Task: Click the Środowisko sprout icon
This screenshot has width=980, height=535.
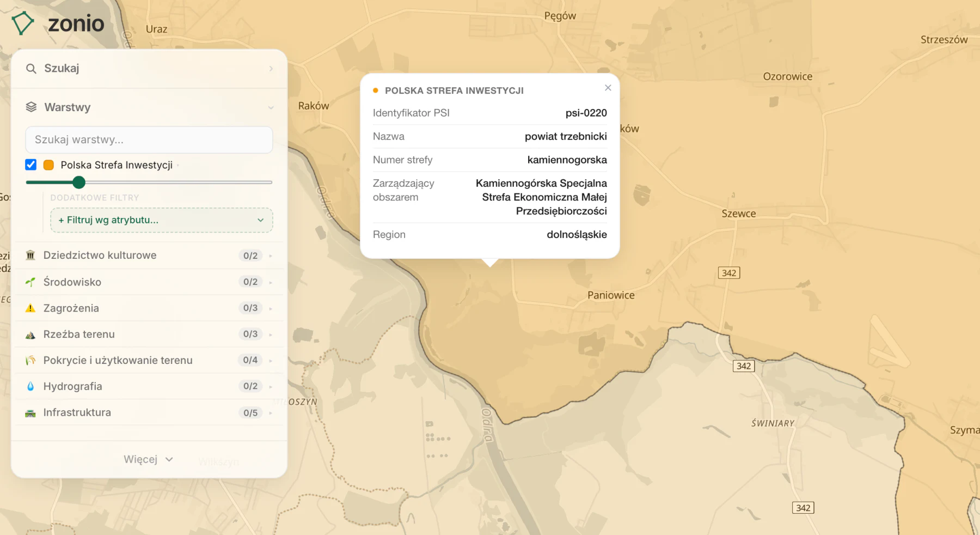Action: pyautogui.click(x=30, y=282)
